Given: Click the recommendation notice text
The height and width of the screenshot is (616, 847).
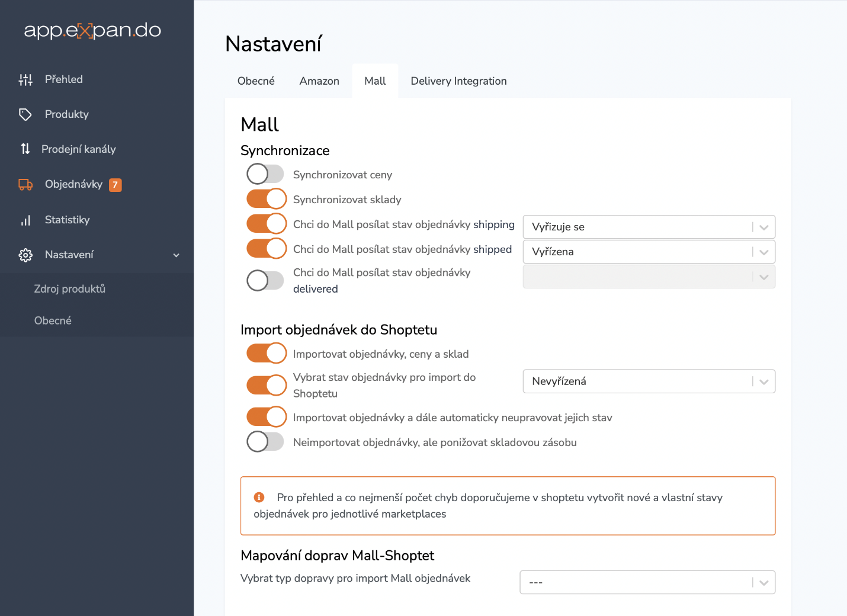Looking at the screenshot, I should [x=488, y=506].
